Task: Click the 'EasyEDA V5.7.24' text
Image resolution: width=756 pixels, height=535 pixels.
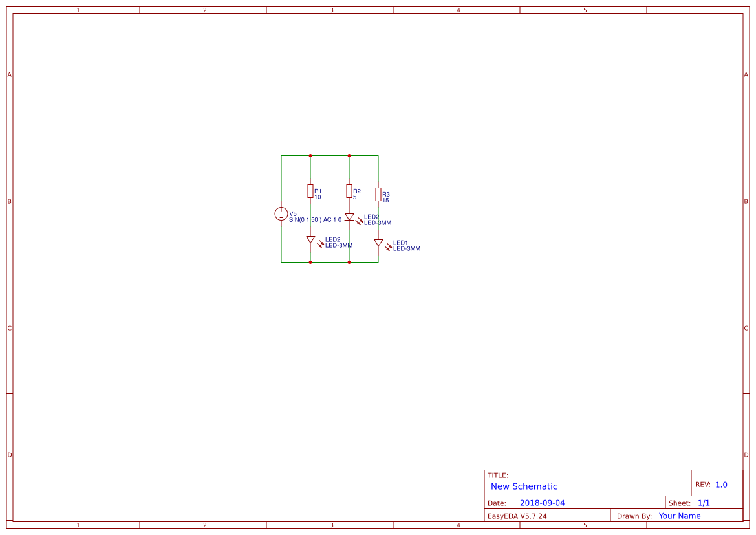Action: click(517, 516)
